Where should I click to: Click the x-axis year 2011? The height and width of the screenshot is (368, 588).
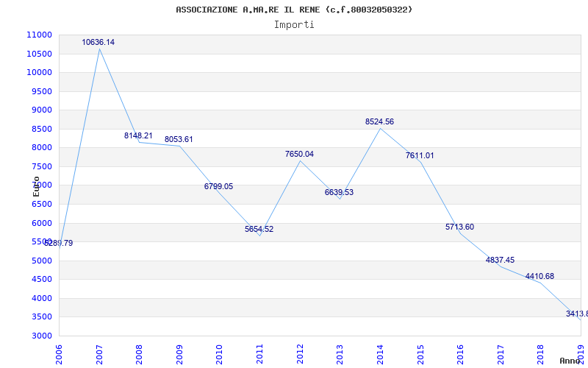tap(260, 355)
